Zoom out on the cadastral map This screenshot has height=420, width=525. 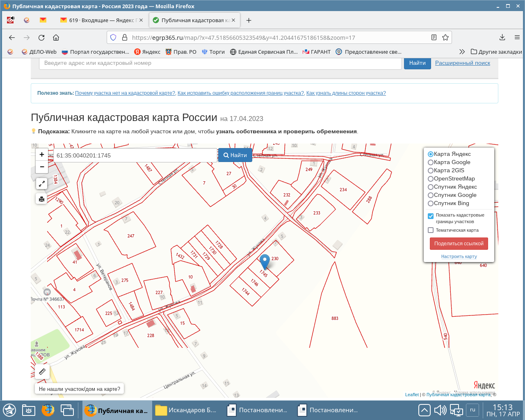(x=41, y=167)
